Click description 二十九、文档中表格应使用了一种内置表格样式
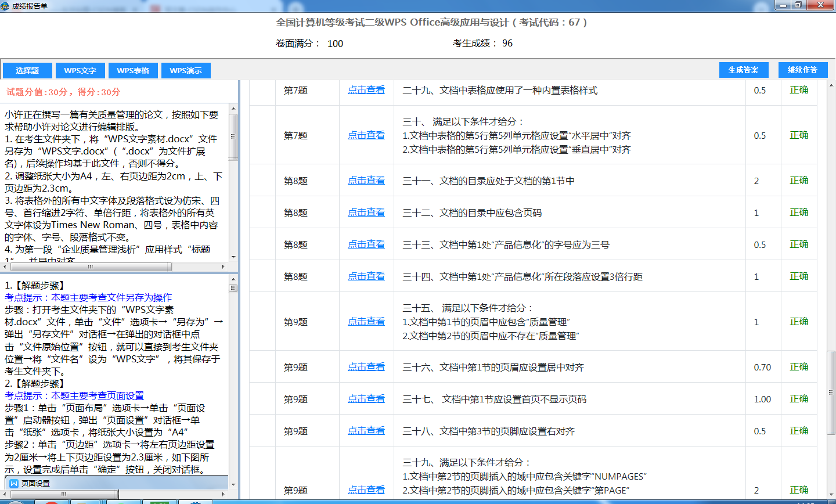Viewport: 836px width, 504px height. point(500,90)
